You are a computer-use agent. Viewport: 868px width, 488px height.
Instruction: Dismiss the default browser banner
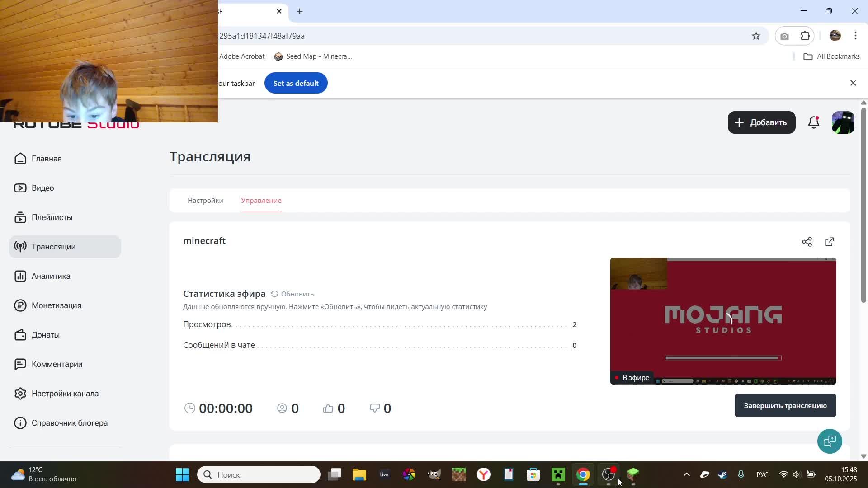tap(853, 83)
